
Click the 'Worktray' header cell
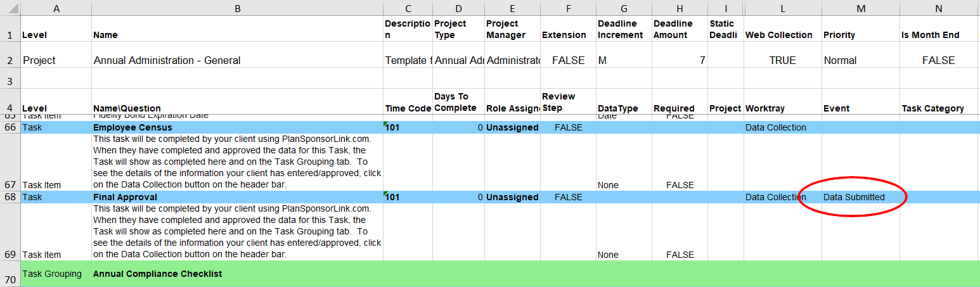click(783, 103)
